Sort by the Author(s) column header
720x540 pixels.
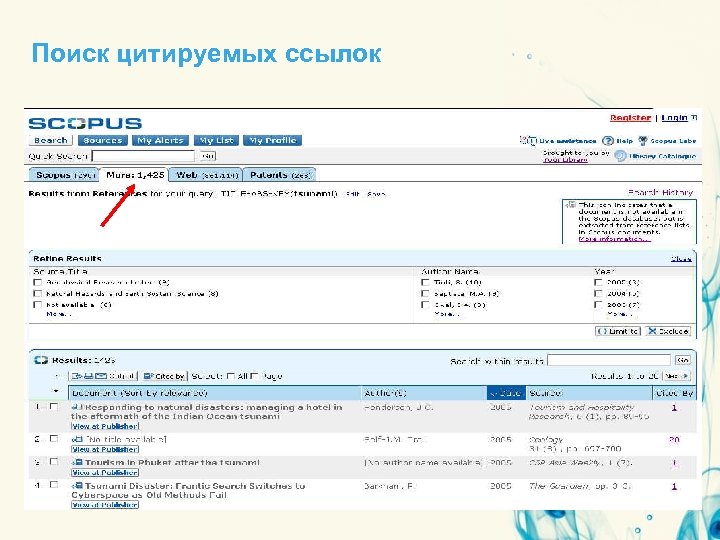[385, 393]
